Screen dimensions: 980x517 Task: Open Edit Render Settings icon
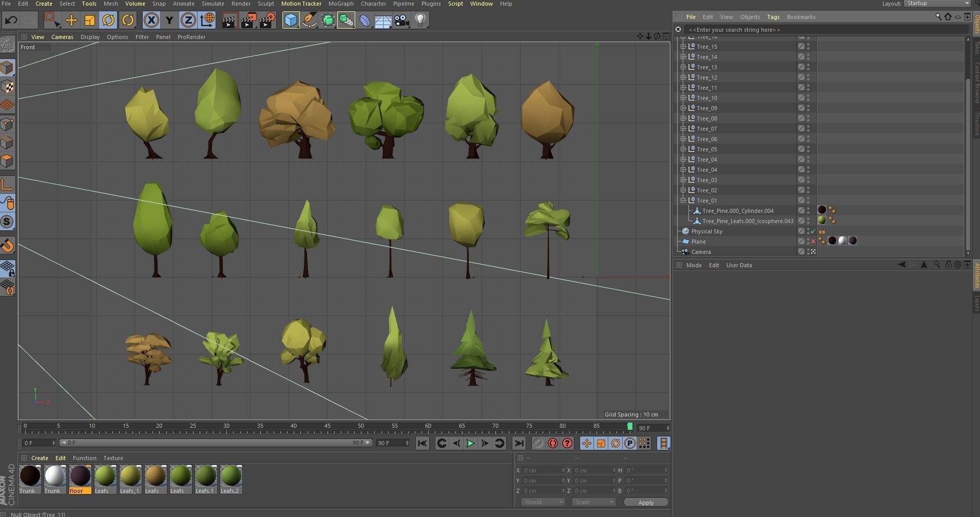267,21
